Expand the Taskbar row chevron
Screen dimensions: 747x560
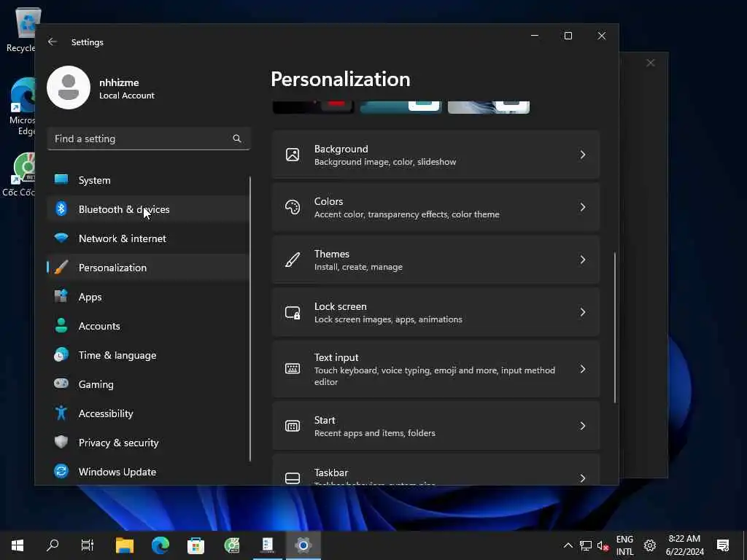(x=583, y=478)
